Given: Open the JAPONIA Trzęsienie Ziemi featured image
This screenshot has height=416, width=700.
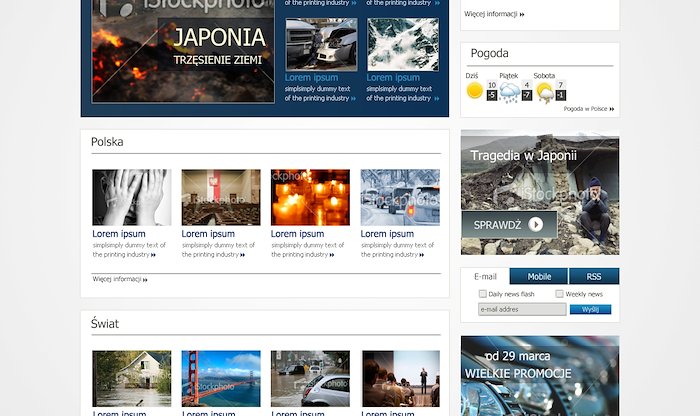Looking at the screenshot, I should (183, 51).
